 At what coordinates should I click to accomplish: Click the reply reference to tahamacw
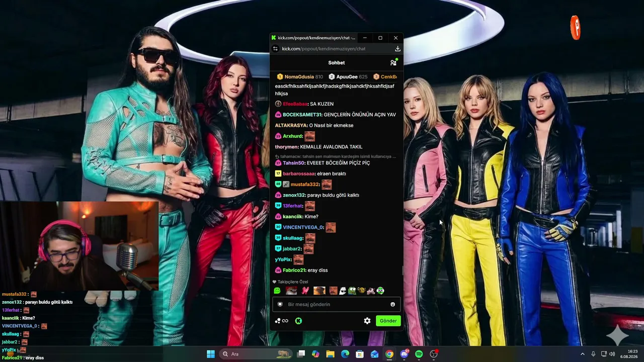[336, 156]
